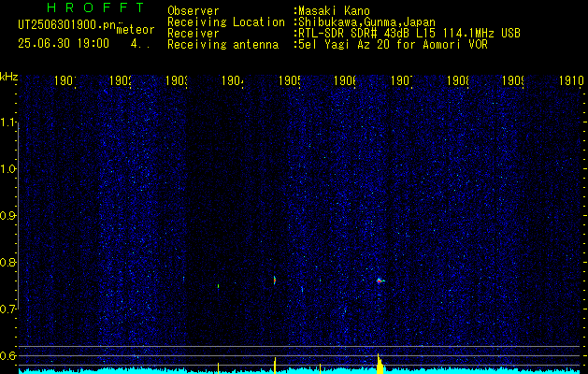Click the yellow power spike below the 1905 echo
The width and height of the screenshot is (588, 374).
[275, 366]
